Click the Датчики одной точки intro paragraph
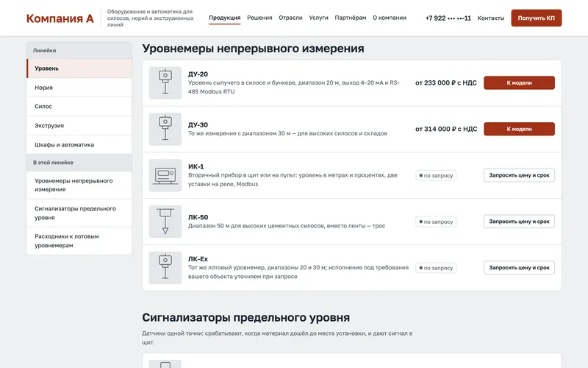The image size is (588, 368). (x=277, y=338)
